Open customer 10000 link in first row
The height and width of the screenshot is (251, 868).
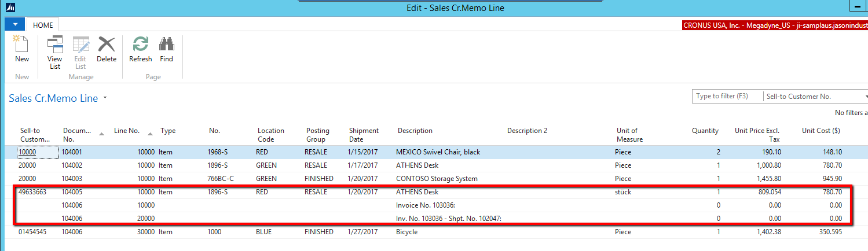(27, 152)
